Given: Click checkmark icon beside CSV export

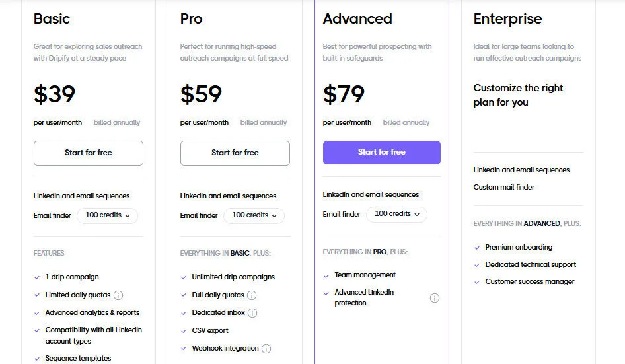Looking at the screenshot, I should (184, 331).
